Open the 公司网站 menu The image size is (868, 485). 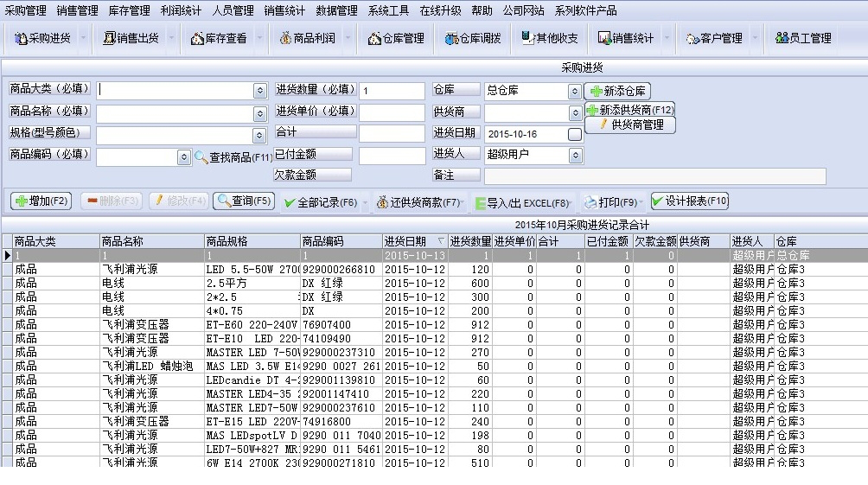coord(523,10)
